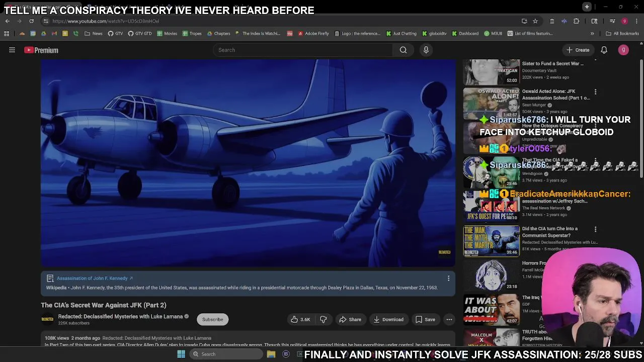Open It Was About Israel thumbnail
The width and height of the screenshot is (644, 362).
click(491, 309)
